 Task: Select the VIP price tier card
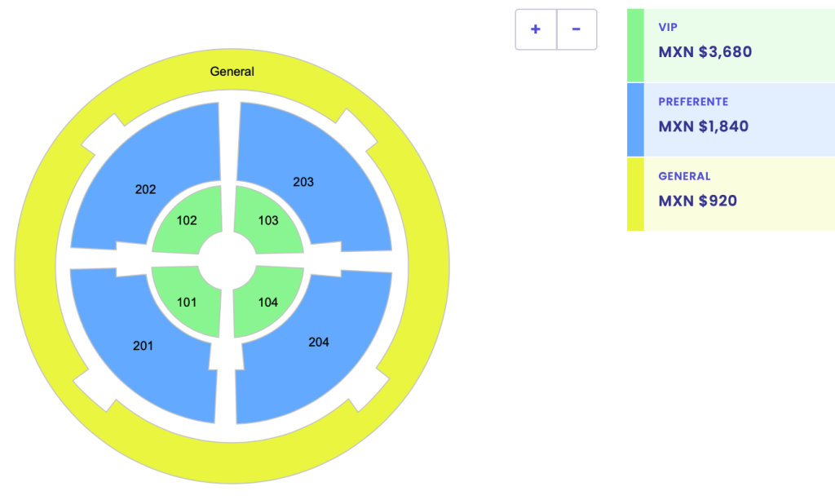point(730,45)
